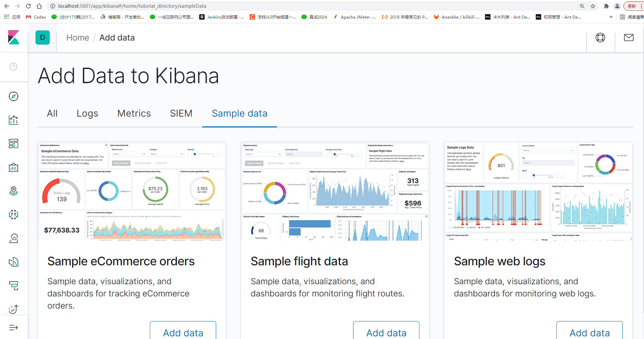Viewport: 644px width, 339px height.
Task: Open the Jenkins bookmark
Action: coord(222,17)
